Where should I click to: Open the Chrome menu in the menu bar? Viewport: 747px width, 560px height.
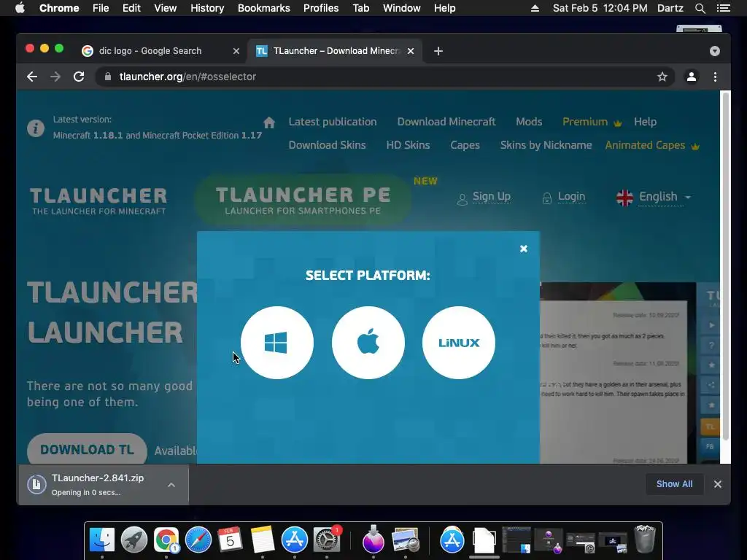pyautogui.click(x=59, y=8)
